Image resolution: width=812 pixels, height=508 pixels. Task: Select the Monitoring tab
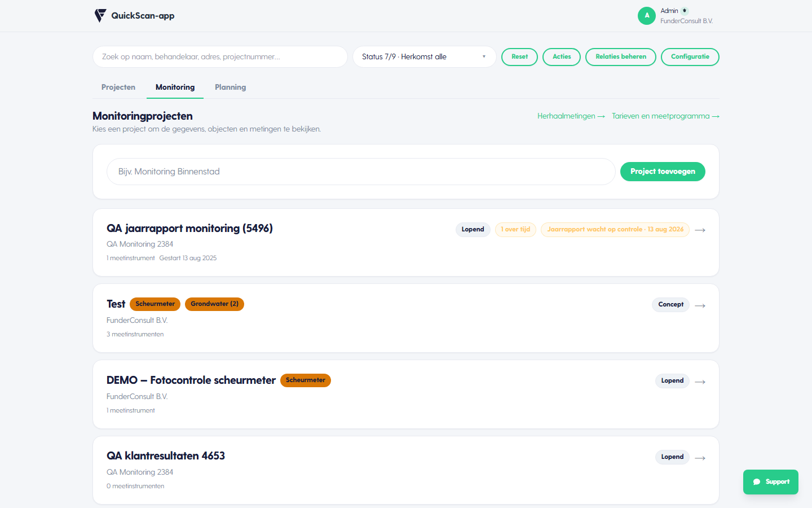[175, 87]
